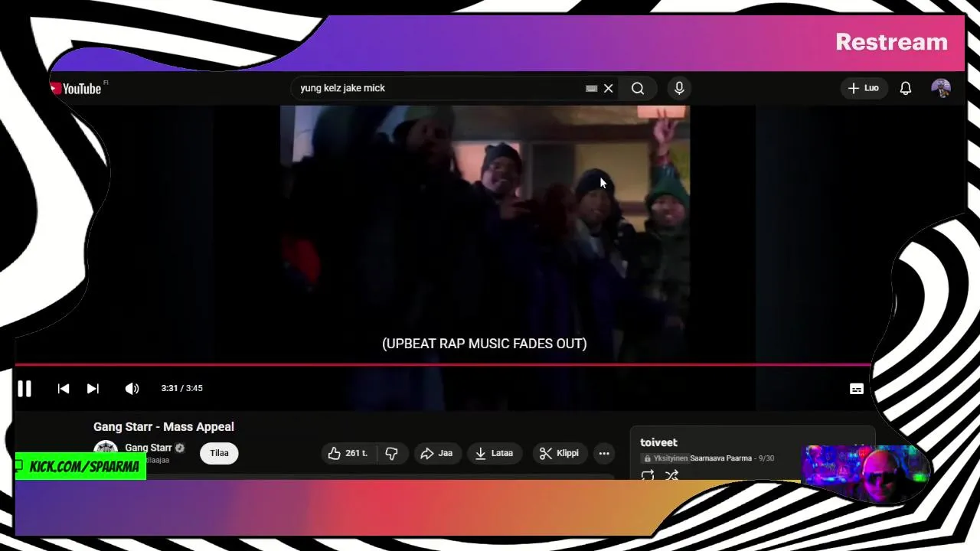This screenshot has height=551, width=980.
Task: Toggle playlist shuffle icon
Action: [671, 475]
